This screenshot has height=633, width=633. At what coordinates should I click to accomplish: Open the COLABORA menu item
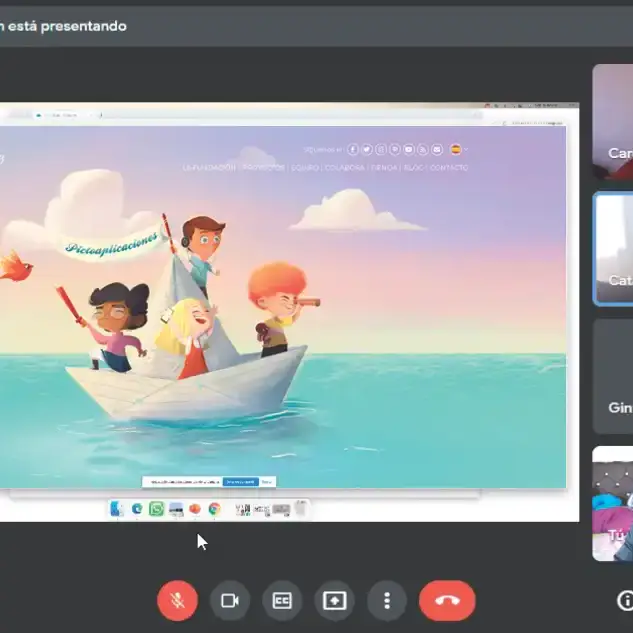[x=345, y=168]
